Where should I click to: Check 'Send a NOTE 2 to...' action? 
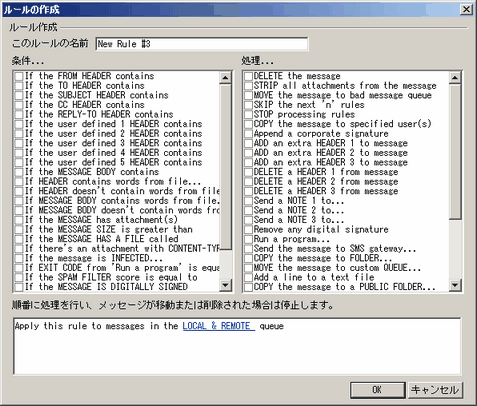tap(248, 211)
